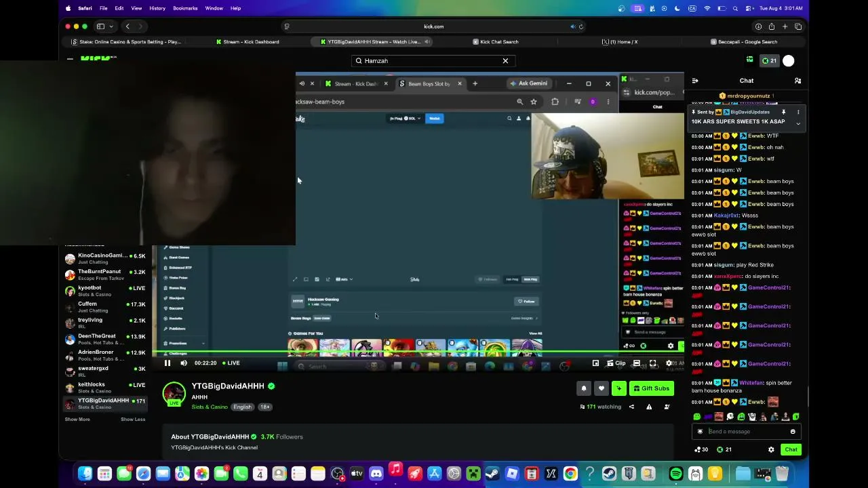The width and height of the screenshot is (868, 488).
Task: Open Discord from the Dock
Action: (x=376, y=474)
